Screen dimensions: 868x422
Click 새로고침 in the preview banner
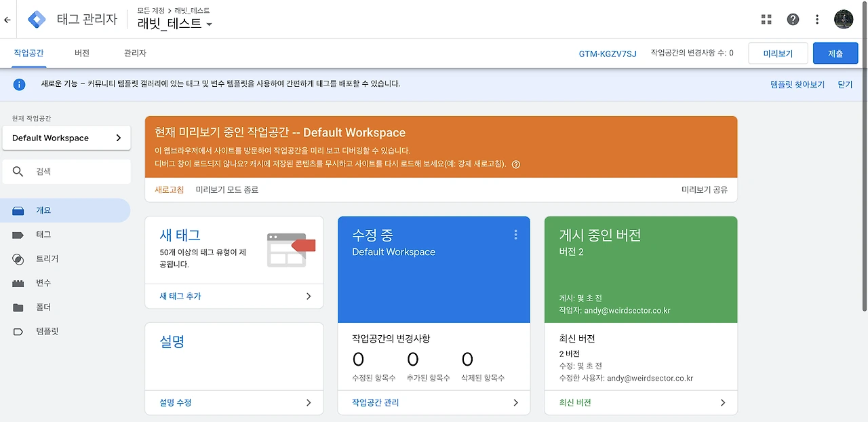tap(170, 190)
